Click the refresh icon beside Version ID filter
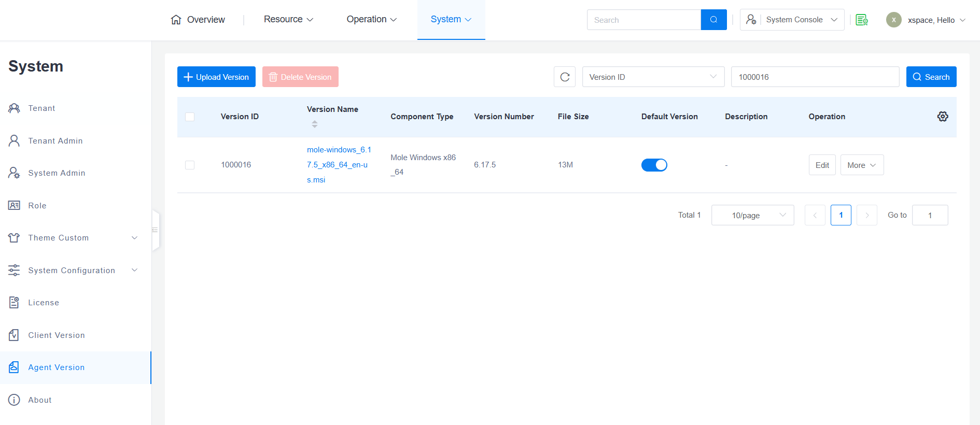Image resolution: width=980 pixels, height=425 pixels. (565, 77)
